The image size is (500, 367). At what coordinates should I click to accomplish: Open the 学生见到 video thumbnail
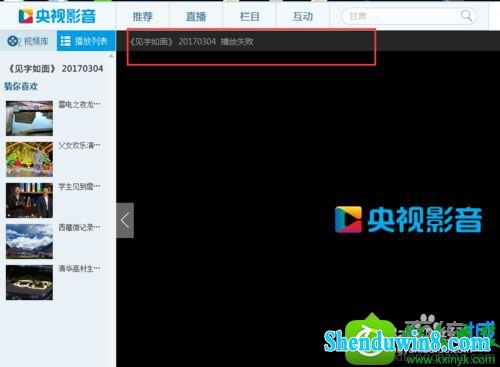coord(29,200)
